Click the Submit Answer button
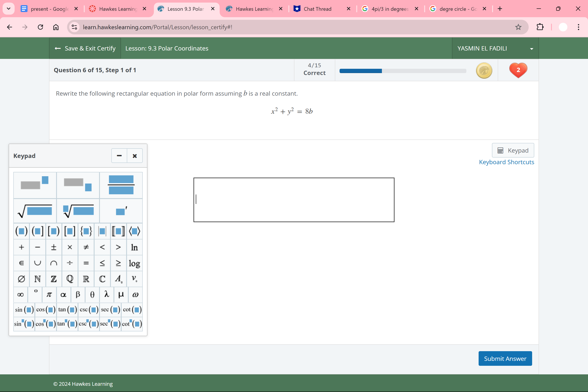This screenshot has height=392, width=588. tap(505, 358)
